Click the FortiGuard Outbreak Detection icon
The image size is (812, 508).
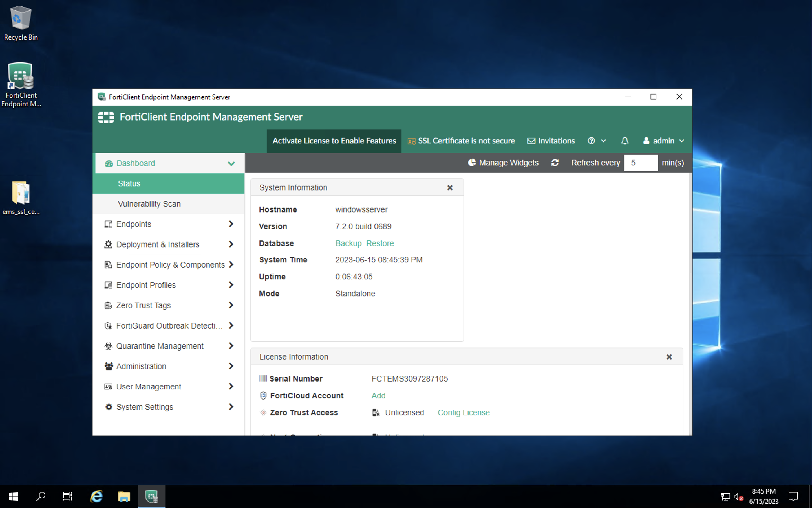(x=108, y=326)
